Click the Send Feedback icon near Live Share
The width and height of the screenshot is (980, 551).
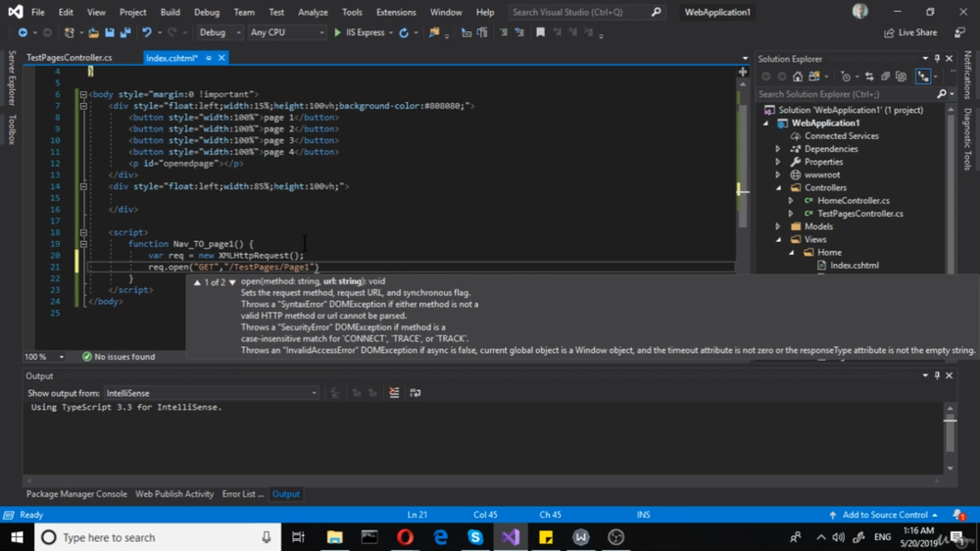click(960, 32)
